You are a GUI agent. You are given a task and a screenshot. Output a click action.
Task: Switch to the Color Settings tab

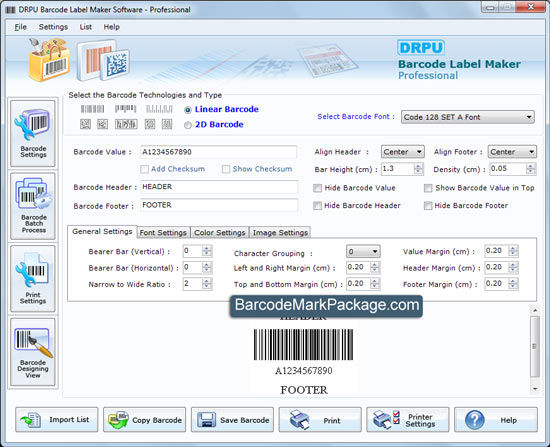[220, 232]
